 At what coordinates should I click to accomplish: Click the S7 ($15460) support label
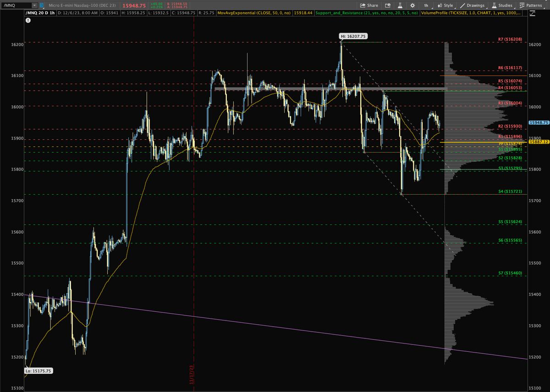pos(510,273)
